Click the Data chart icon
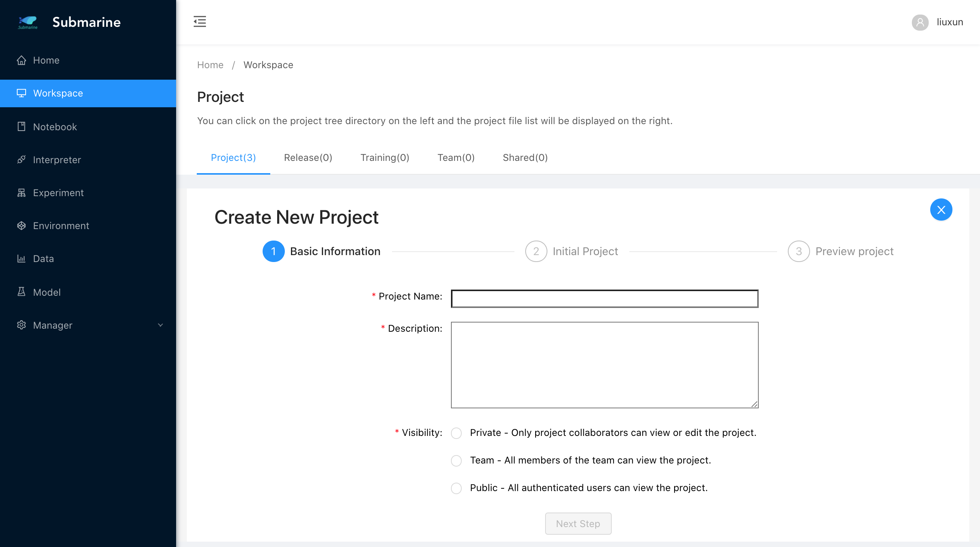Image resolution: width=980 pixels, height=547 pixels. pos(21,259)
